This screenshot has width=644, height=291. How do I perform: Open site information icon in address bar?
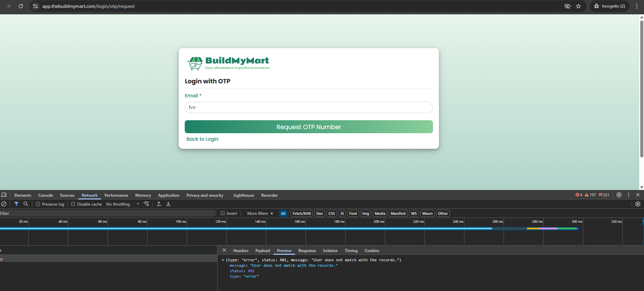click(36, 6)
